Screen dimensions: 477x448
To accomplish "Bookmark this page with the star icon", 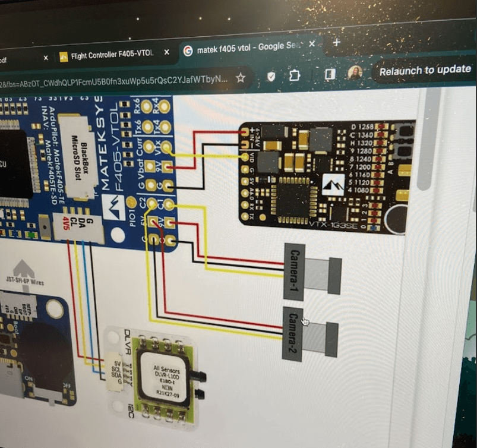I will [x=241, y=78].
